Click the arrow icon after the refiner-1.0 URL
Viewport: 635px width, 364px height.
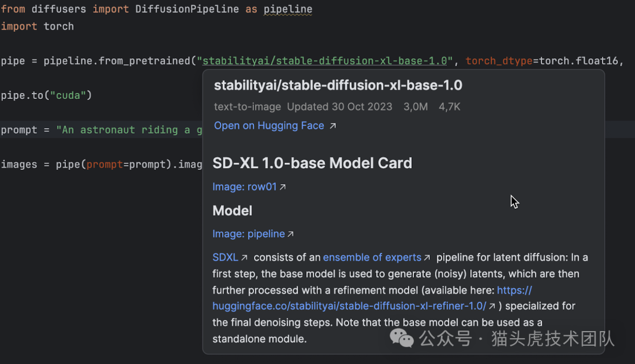492,306
